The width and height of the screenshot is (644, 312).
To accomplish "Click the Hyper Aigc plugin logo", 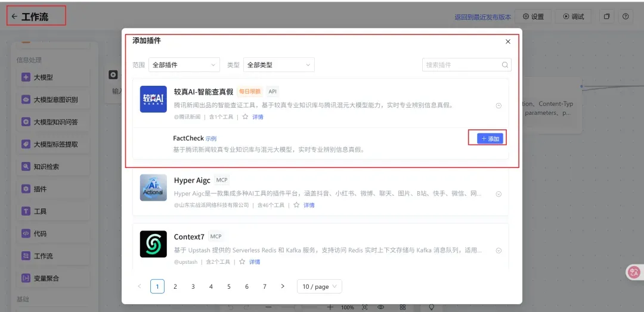I will coord(153,187).
